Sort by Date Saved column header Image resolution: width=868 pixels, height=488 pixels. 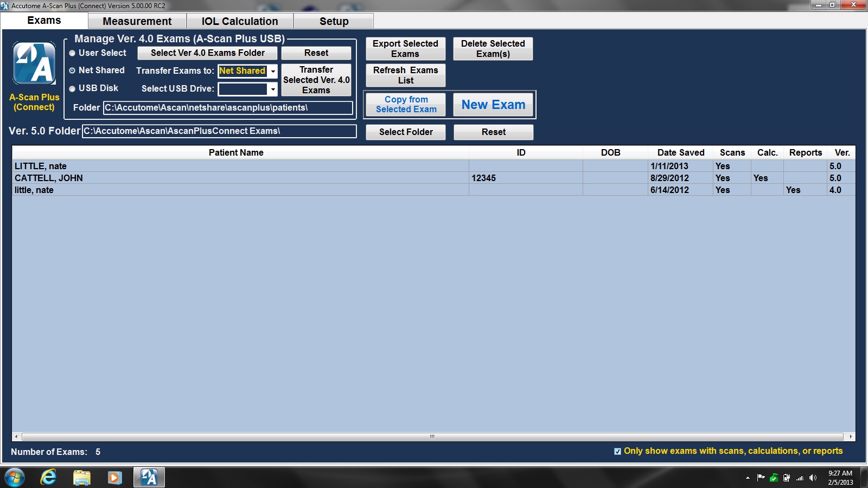coord(681,153)
